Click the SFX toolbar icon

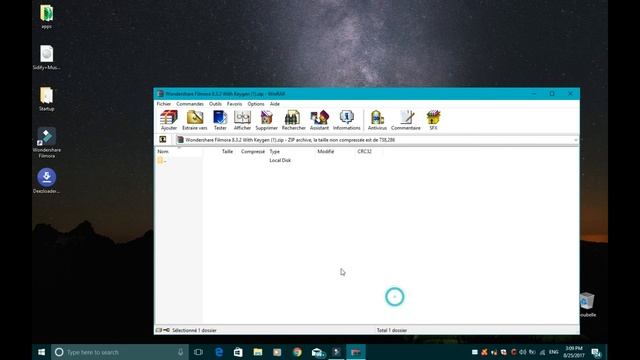(x=433, y=120)
